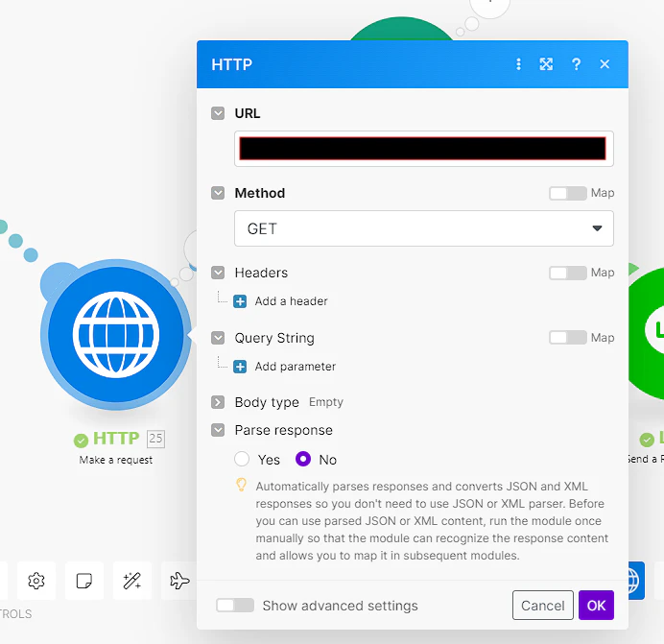
Task: Open scenario settings gear icon
Action: pos(36,581)
